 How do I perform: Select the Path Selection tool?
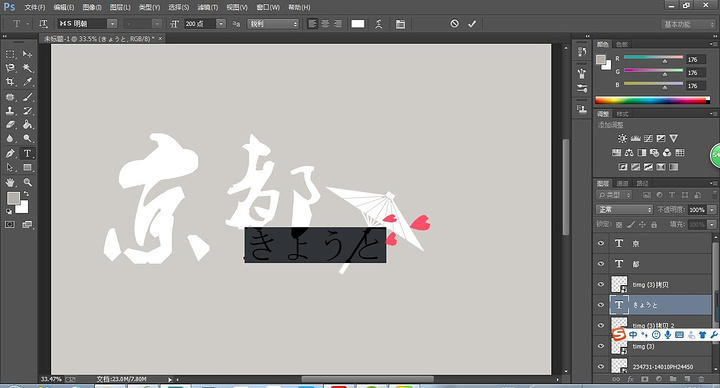pyautogui.click(x=10, y=167)
